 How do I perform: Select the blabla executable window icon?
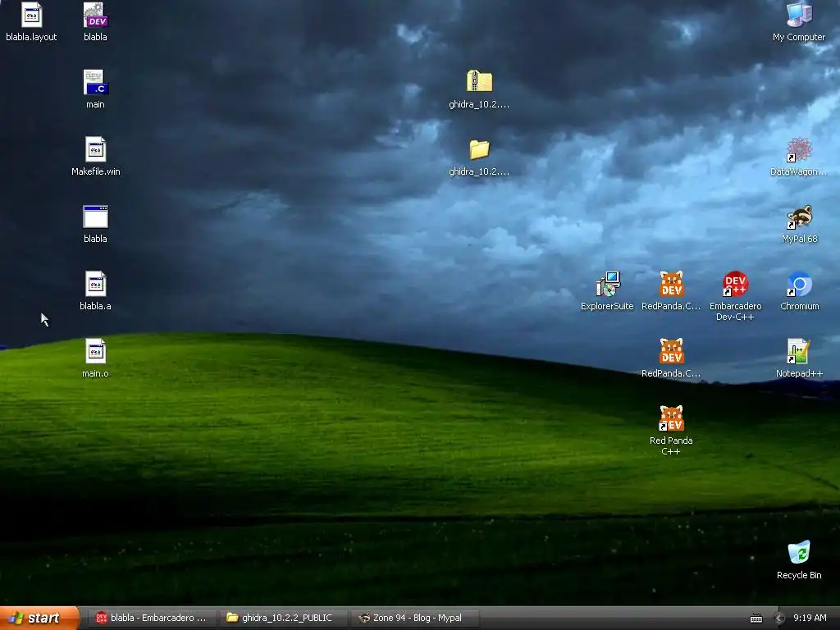click(95, 217)
